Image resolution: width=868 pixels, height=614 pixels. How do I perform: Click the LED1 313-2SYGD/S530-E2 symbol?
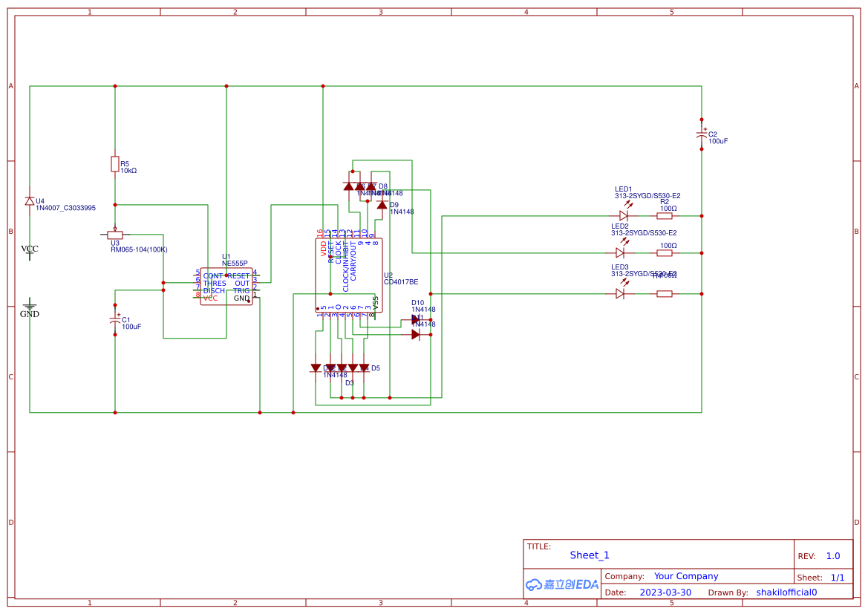[622, 215]
